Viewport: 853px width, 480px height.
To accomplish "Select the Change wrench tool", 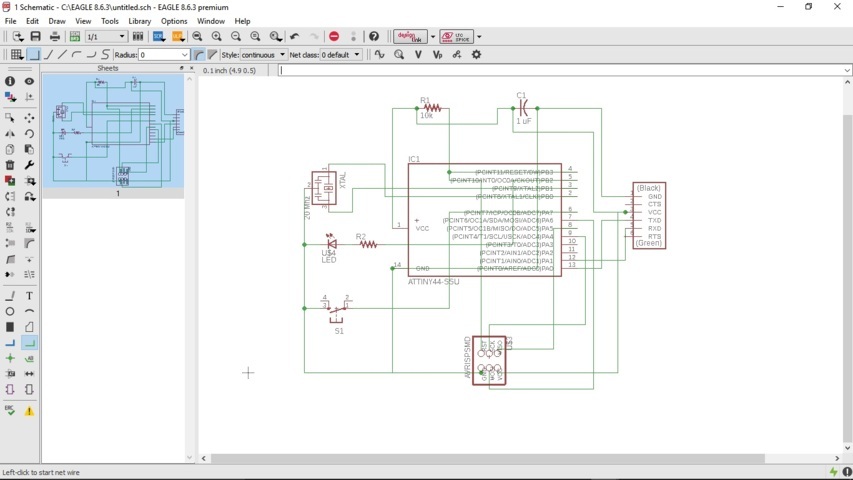I will 29,165.
